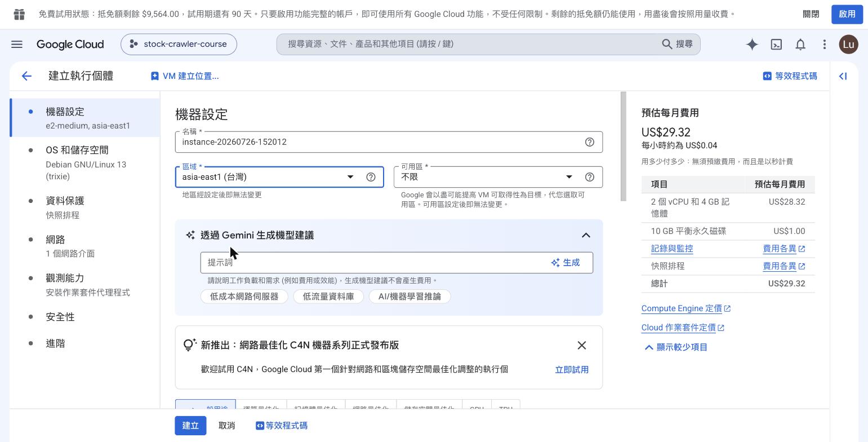The height and width of the screenshot is (442, 868).
Task: Collapse the Gemini machine type suggestion panel
Action: click(x=586, y=235)
